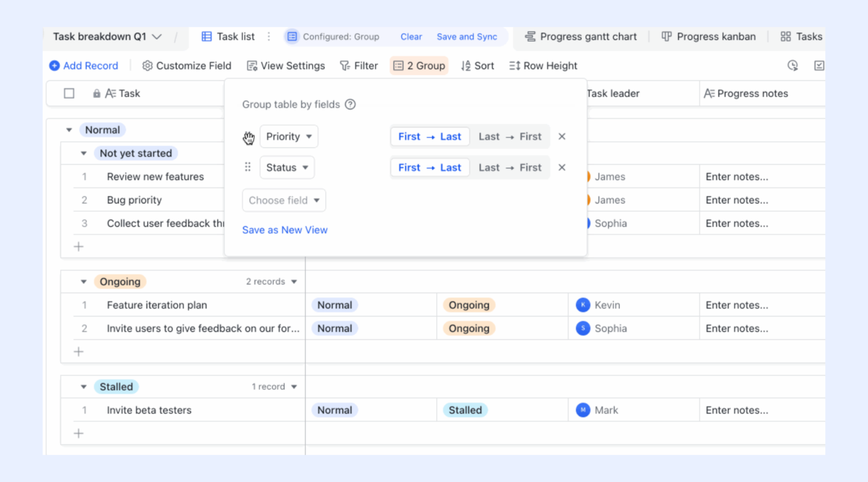Click the Task list grid icon
868x482 pixels.
[207, 37]
